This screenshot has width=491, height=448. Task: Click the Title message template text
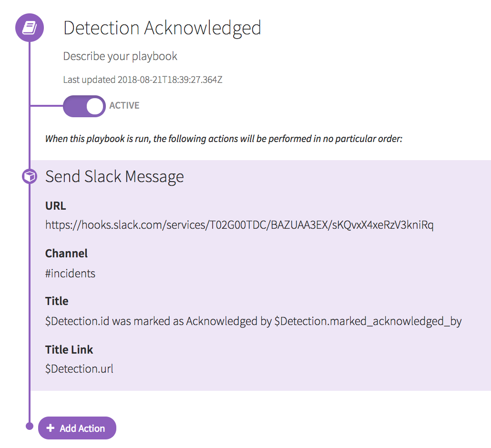tap(253, 321)
